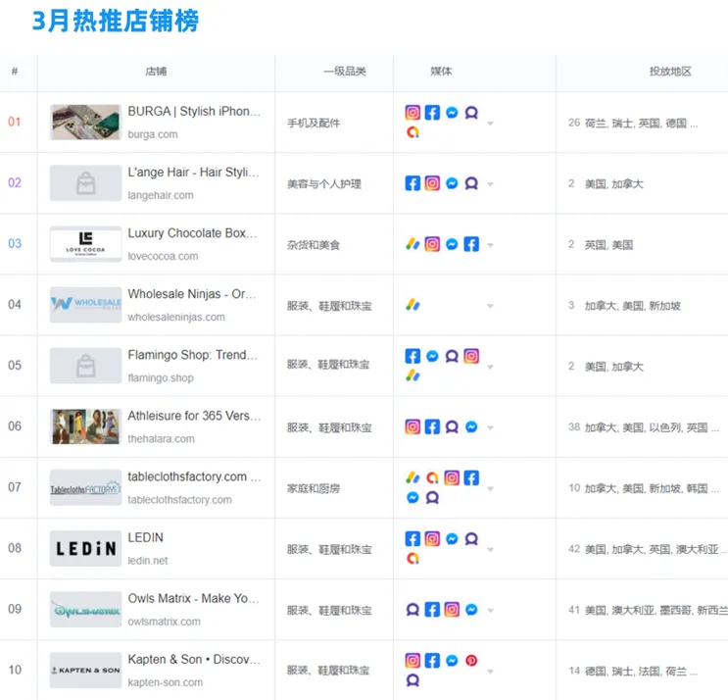This screenshot has width=728, height=700.
Task: Open LEDIN store title
Action: point(145,537)
